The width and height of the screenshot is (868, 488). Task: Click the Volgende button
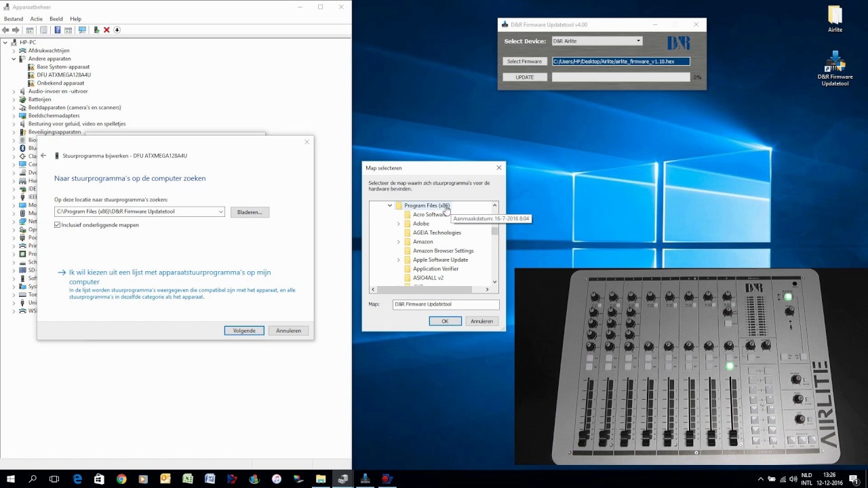click(x=244, y=331)
